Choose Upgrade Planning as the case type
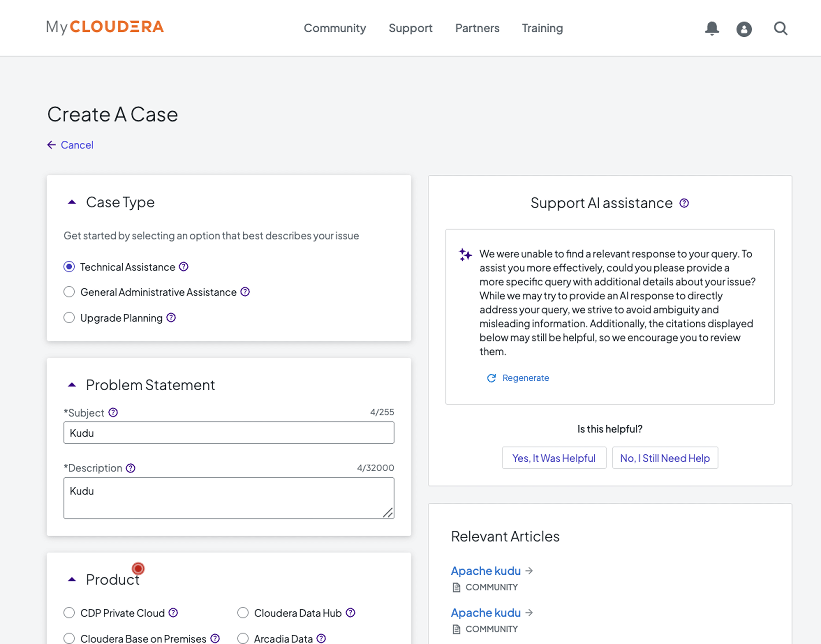 [69, 317]
